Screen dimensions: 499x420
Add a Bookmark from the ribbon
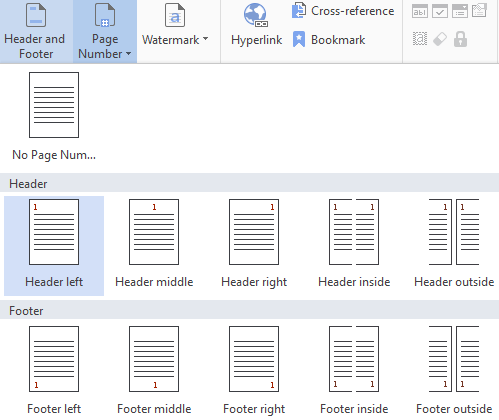click(x=329, y=40)
